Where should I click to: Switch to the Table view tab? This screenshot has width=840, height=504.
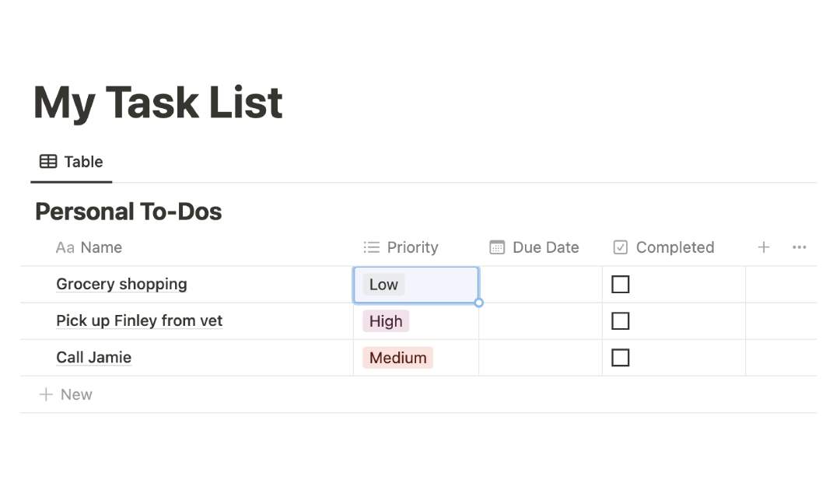[x=82, y=161]
